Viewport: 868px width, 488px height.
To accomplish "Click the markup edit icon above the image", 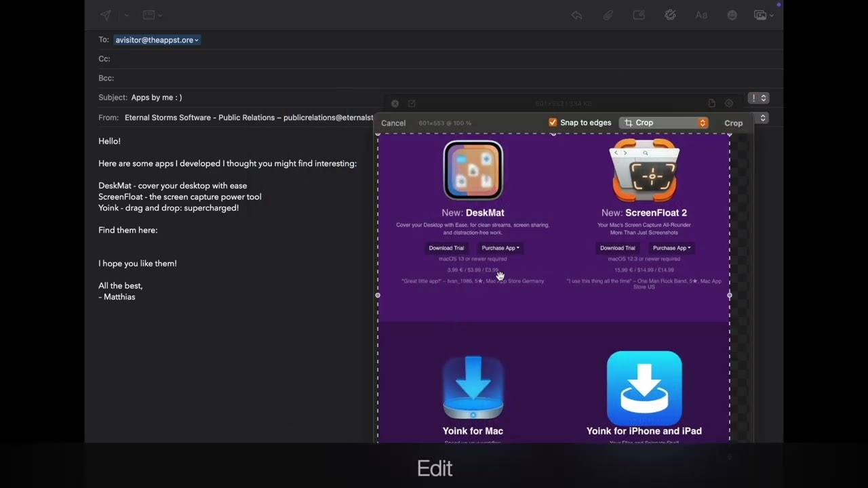I will click(x=412, y=103).
